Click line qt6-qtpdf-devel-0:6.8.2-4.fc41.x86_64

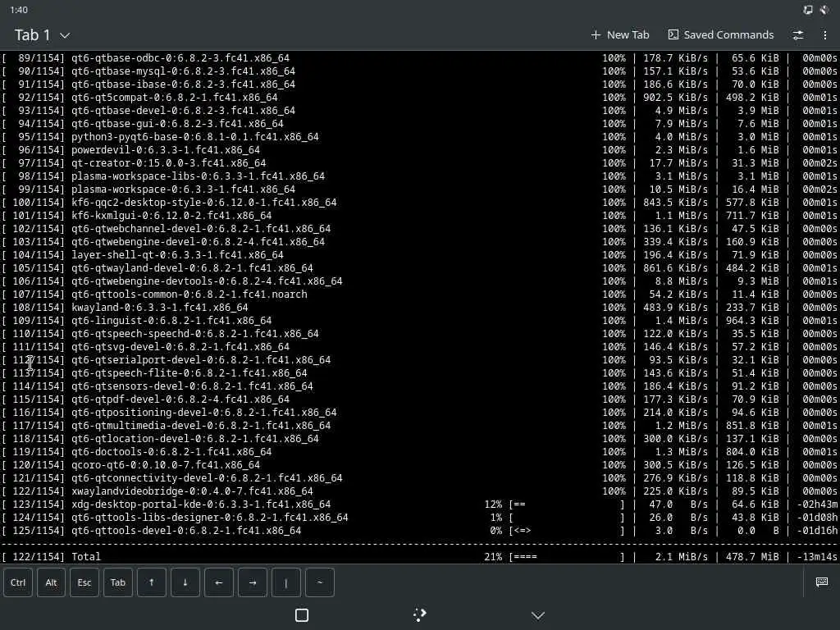tap(180, 399)
